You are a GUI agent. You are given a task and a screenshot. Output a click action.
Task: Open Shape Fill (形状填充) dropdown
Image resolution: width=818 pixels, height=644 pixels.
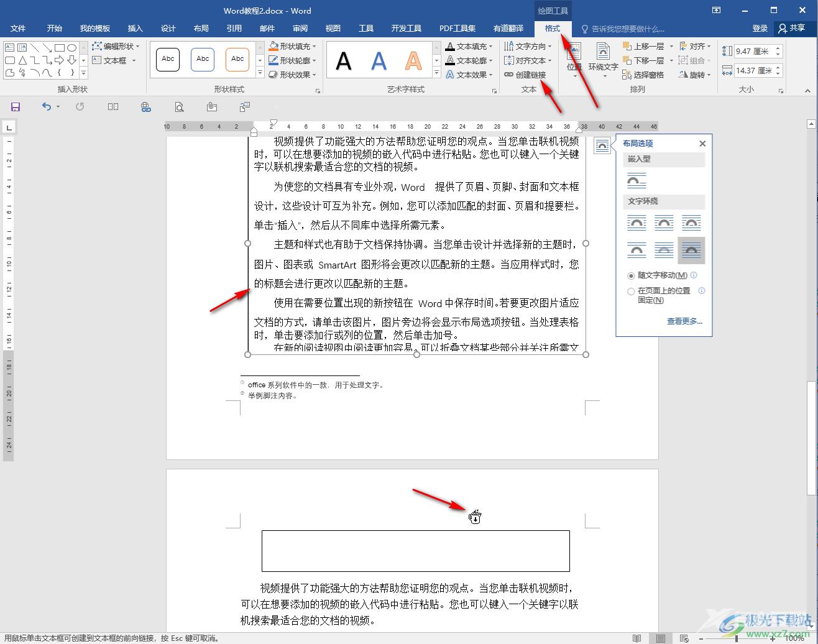293,46
